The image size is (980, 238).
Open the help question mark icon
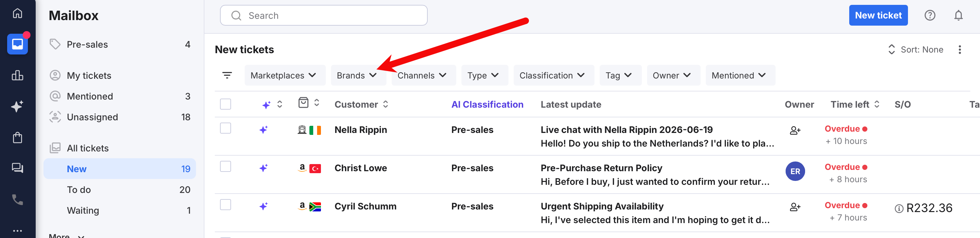929,15
